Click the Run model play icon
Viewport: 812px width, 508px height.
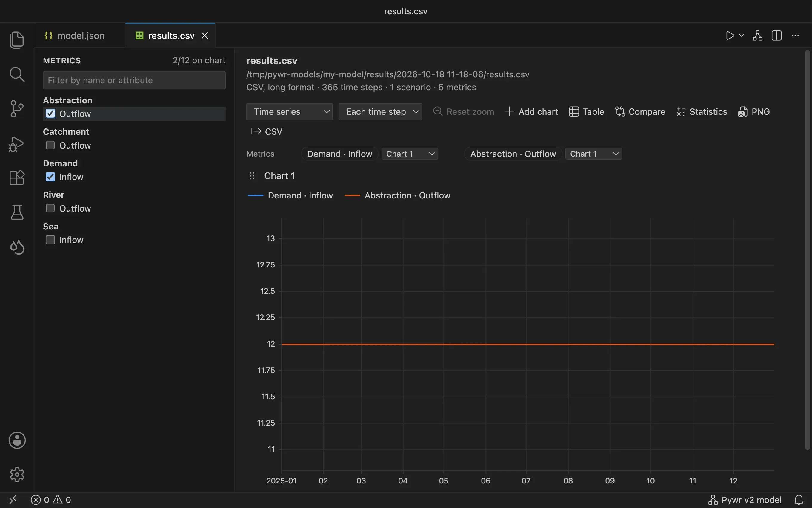tap(730, 36)
